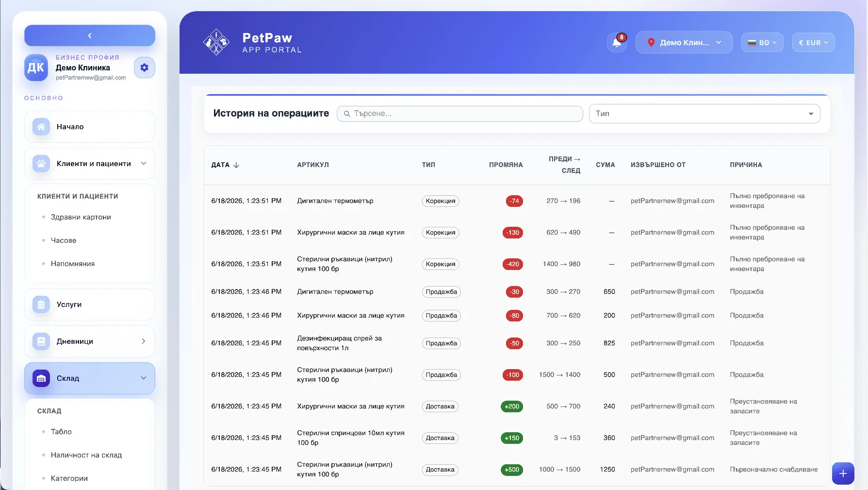Sort table by ДАТА column arrow
Image resolution: width=868 pixels, height=490 pixels.
(236, 165)
